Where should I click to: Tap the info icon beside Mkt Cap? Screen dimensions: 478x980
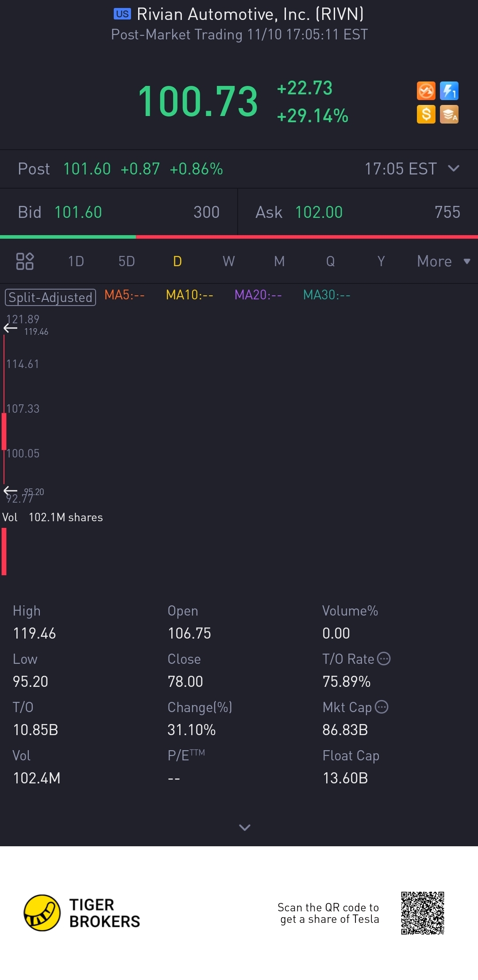point(382,707)
